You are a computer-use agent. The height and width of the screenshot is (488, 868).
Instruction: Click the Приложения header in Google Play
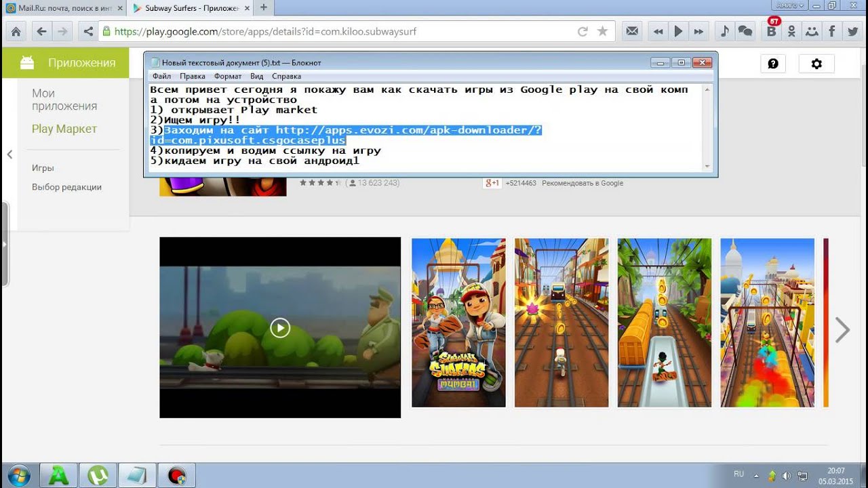coord(81,63)
